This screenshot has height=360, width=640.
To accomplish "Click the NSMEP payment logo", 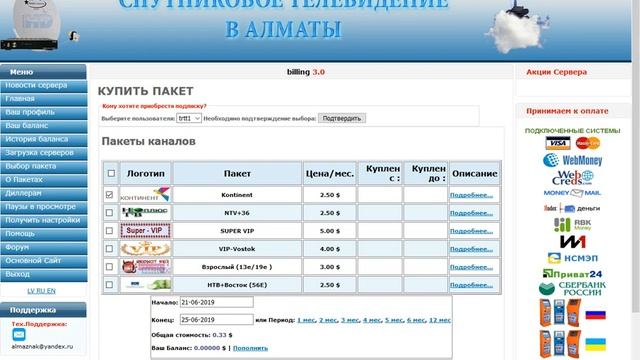I will pos(572,258).
